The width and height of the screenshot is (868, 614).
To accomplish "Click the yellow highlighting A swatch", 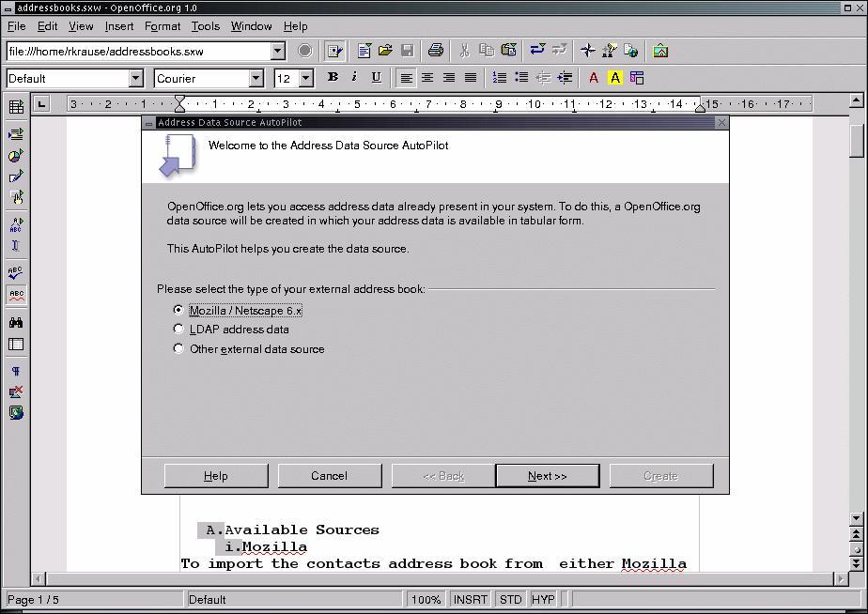I will coord(615,78).
